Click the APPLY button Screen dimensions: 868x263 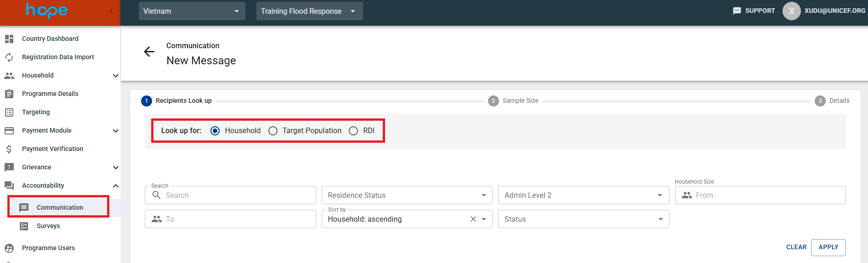pyautogui.click(x=828, y=247)
